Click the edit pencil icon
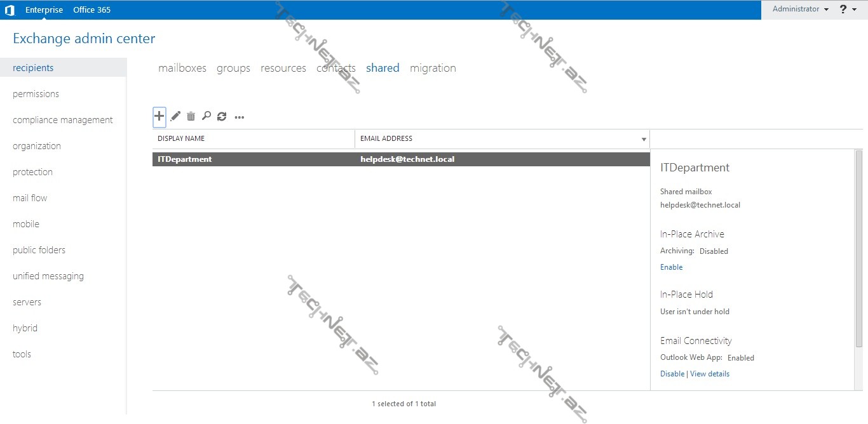The image size is (868, 424). coord(175,117)
